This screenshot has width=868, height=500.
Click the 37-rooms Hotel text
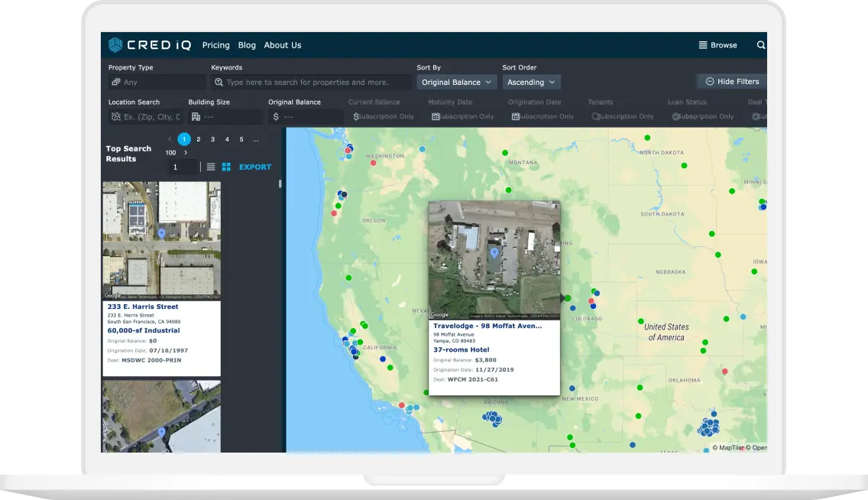pos(462,349)
